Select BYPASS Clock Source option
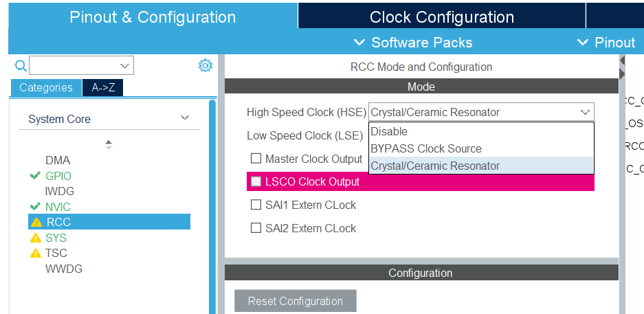Image resolution: width=644 pixels, height=314 pixels. pos(425,148)
